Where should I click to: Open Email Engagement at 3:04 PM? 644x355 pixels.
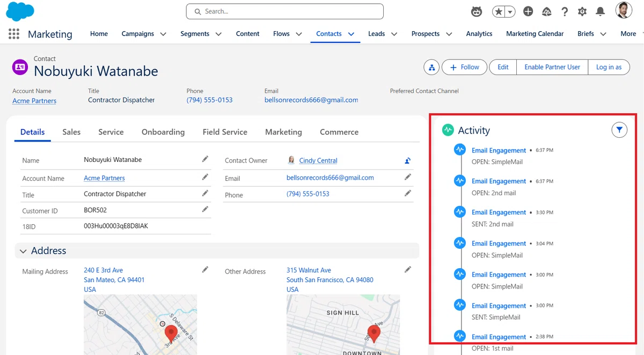[499, 243]
